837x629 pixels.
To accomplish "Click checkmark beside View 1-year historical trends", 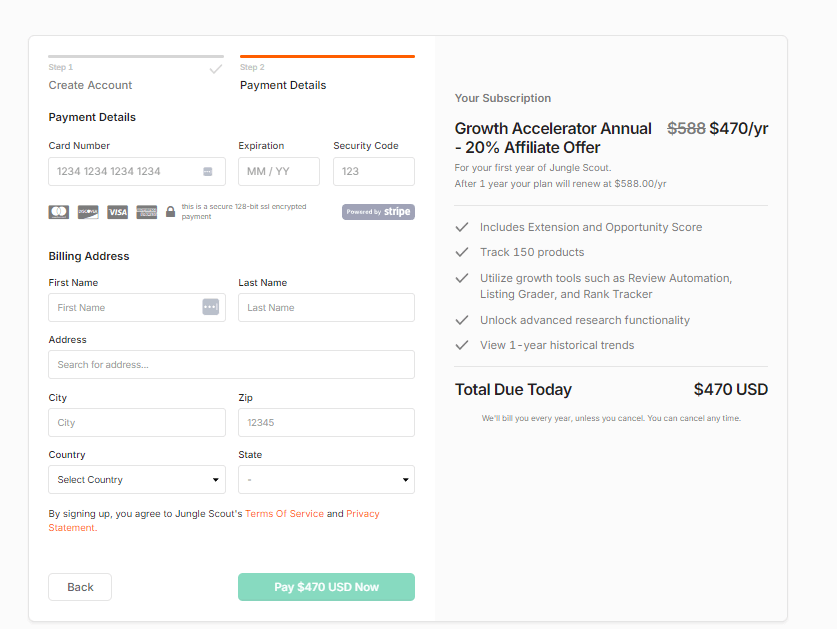I will pos(462,345).
